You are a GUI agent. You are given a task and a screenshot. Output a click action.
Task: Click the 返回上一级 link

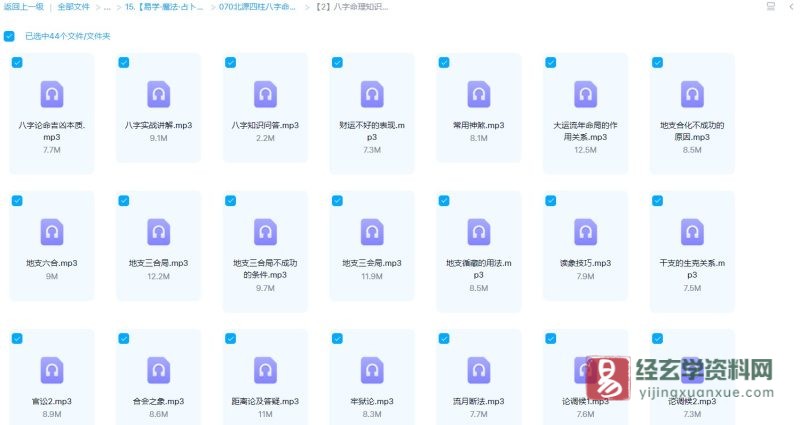24,7
